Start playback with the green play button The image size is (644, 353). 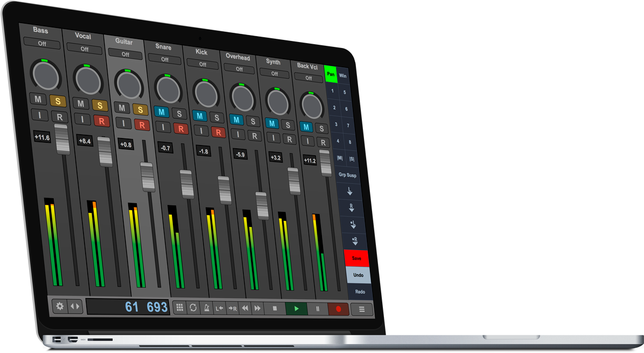click(297, 309)
